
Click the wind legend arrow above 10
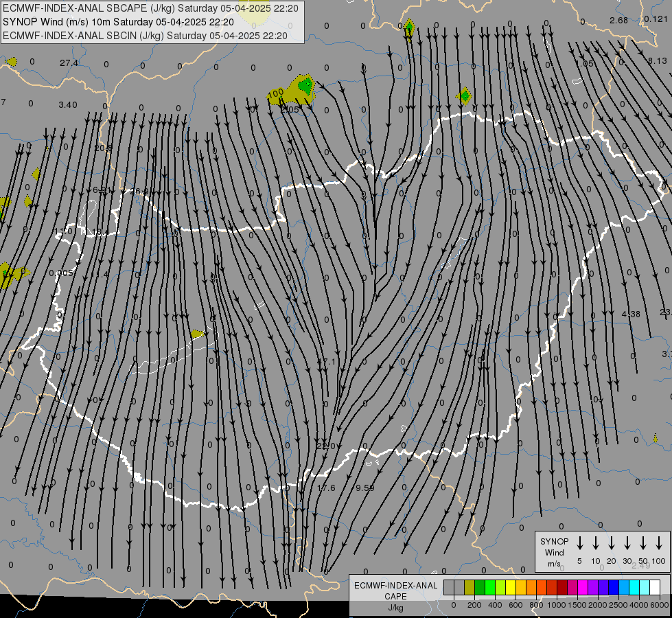(x=596, y=543)
